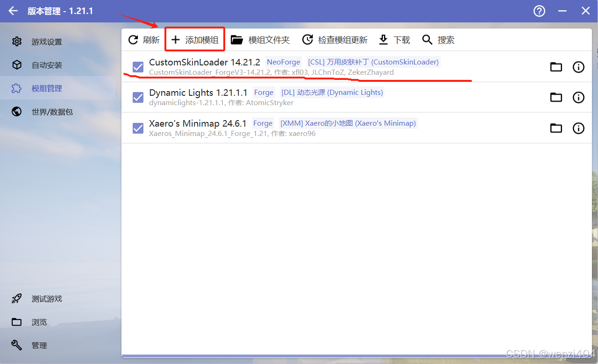Open the 管理 menu item

click(57, 345)
